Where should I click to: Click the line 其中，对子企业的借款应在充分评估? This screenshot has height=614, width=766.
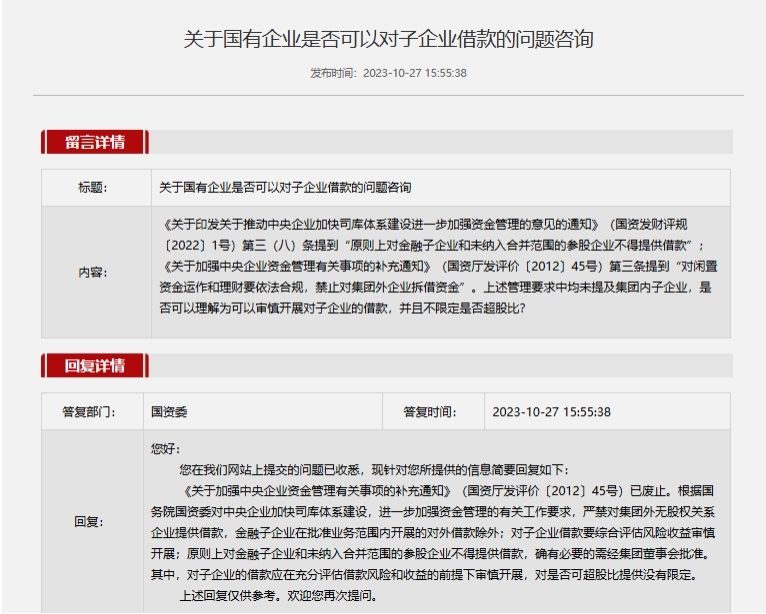[424, 575]
